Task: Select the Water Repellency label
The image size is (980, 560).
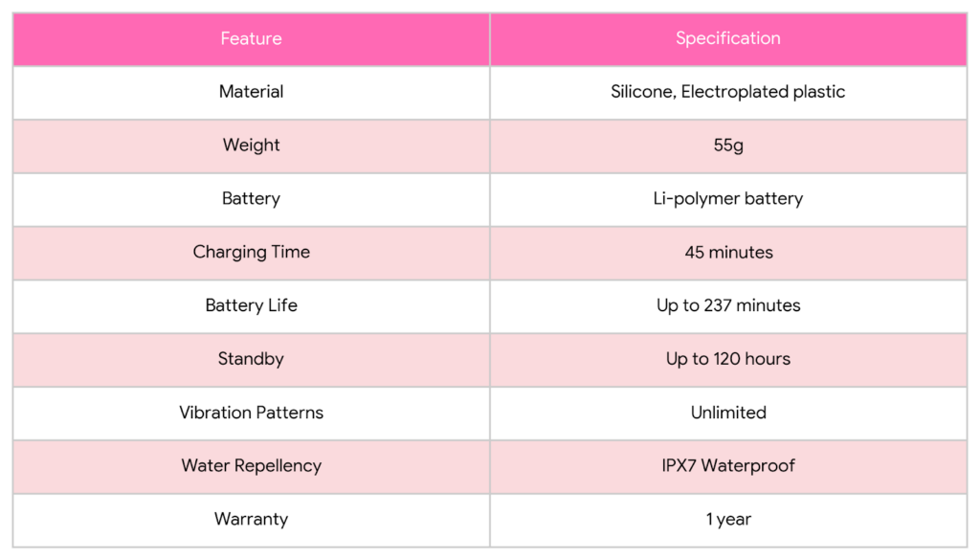Action: coord(251,466)
